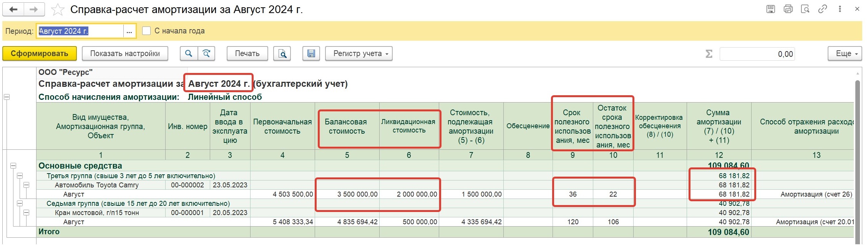
Task: Go back with the left arrow button
Action: 13,9
